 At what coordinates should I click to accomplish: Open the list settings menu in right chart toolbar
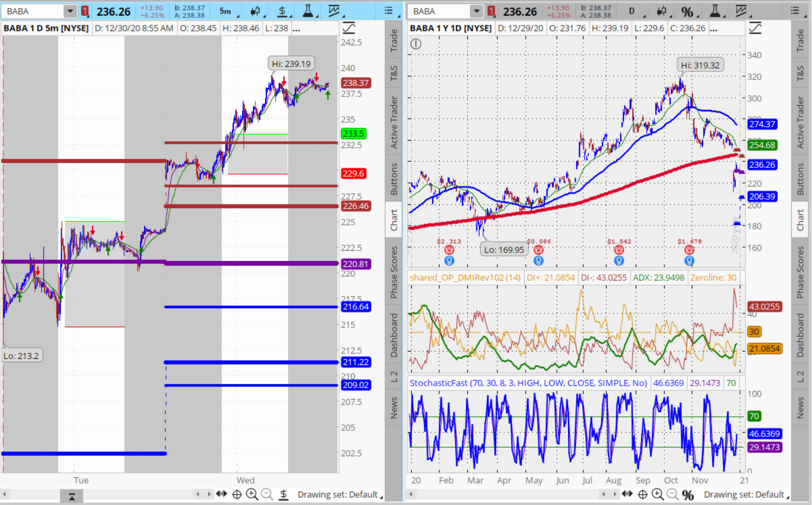(795, 11)
